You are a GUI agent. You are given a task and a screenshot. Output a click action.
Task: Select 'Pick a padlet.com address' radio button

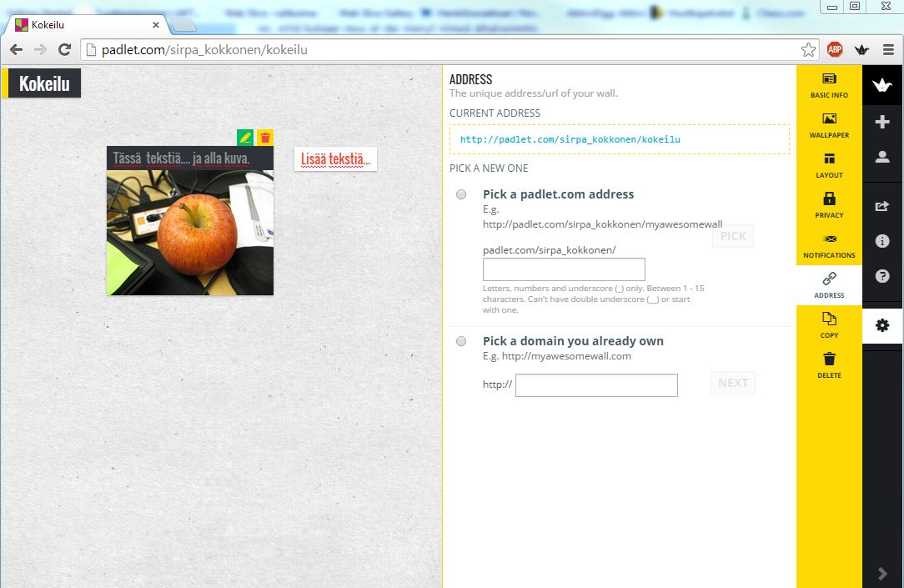point(461,194)
